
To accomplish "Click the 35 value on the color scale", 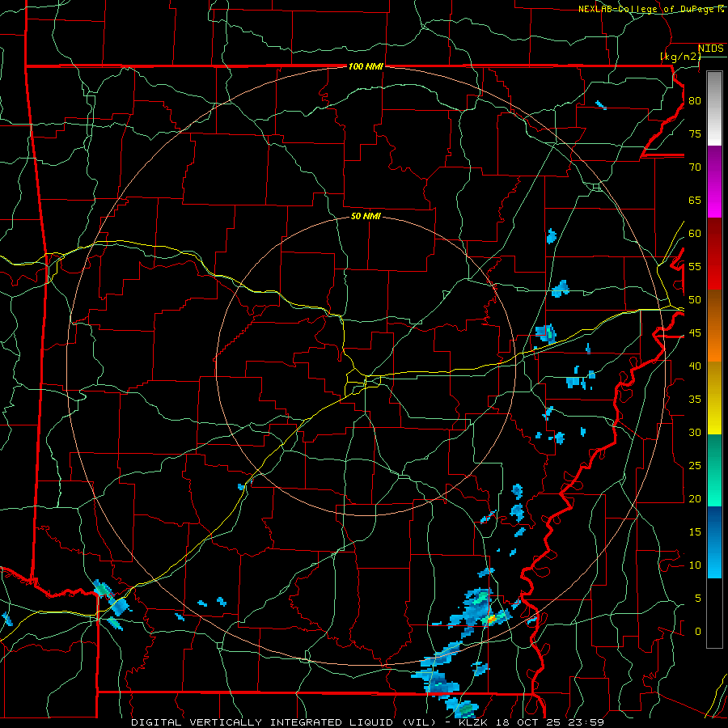I will click(x=695, y=400).
